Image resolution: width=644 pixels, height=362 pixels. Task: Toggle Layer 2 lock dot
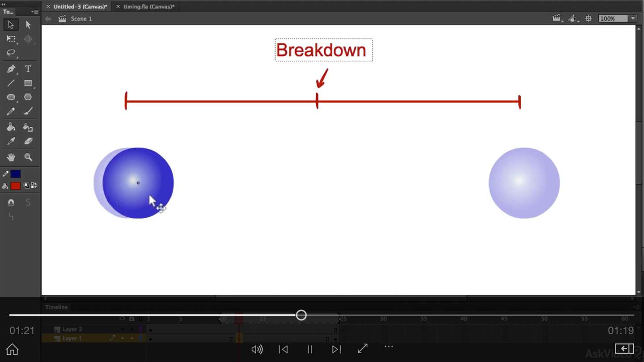point(131,329)
